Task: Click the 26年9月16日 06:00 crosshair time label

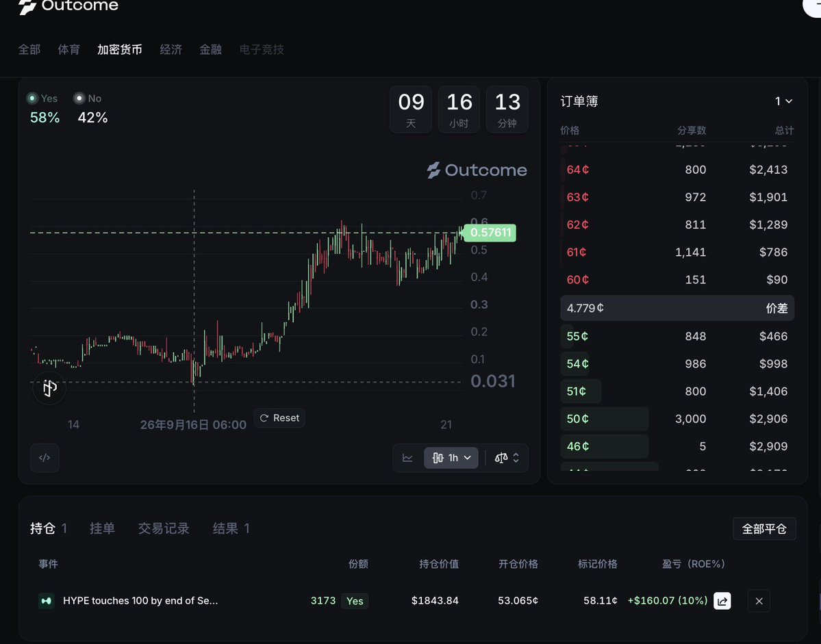Action: click(x=193, y=425)
